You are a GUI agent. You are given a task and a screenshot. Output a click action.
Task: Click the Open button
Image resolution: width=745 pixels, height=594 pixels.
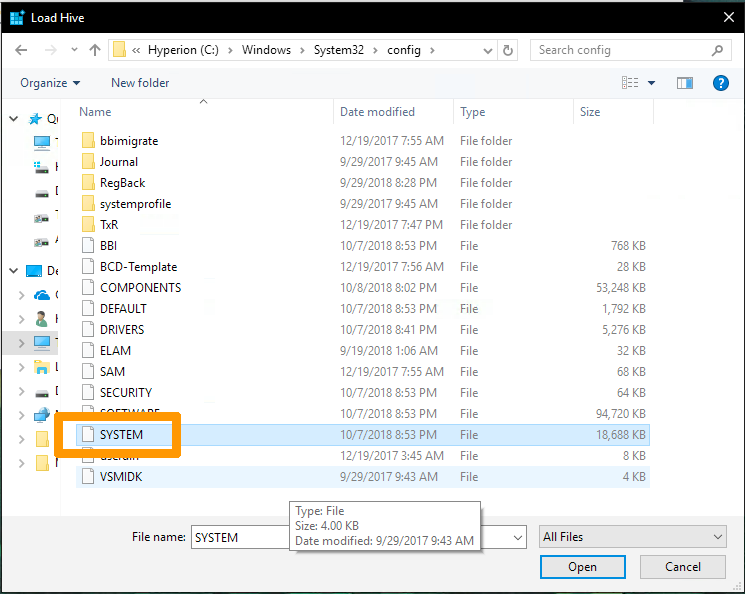pos(582,567)
